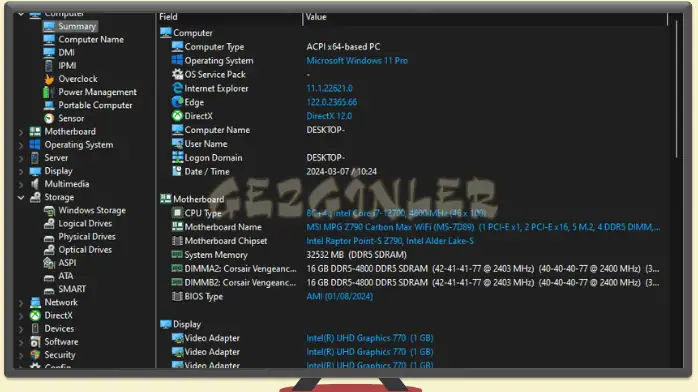Click the DMI icon in sidebar
Image resolution: width=698 pixels, height=392 pixels.
49,53
